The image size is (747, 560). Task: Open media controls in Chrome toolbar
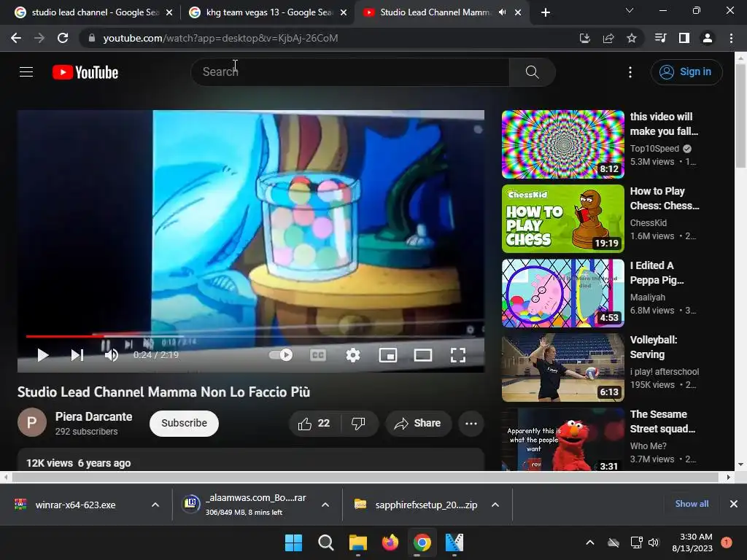pyautogui.click(x=661, y=38)
